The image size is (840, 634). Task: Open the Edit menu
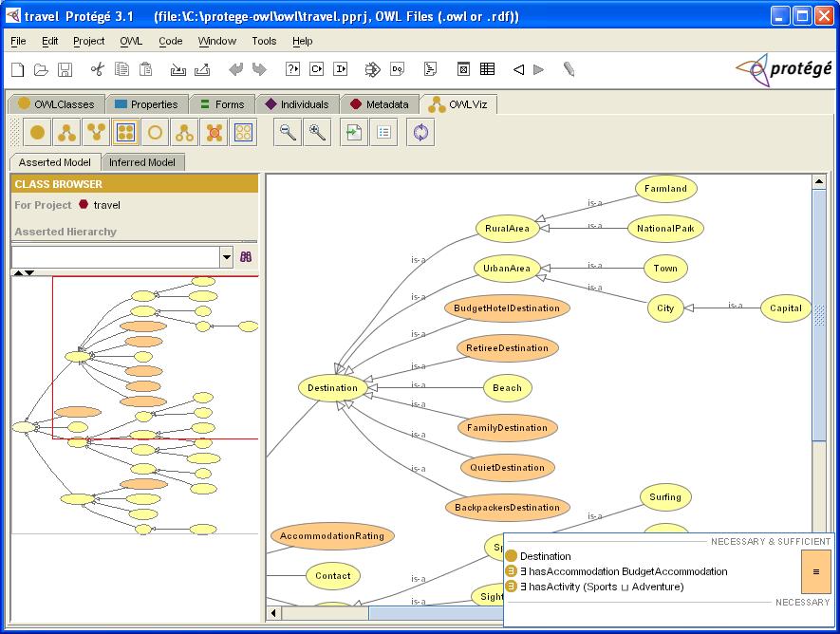pos(49,41)
